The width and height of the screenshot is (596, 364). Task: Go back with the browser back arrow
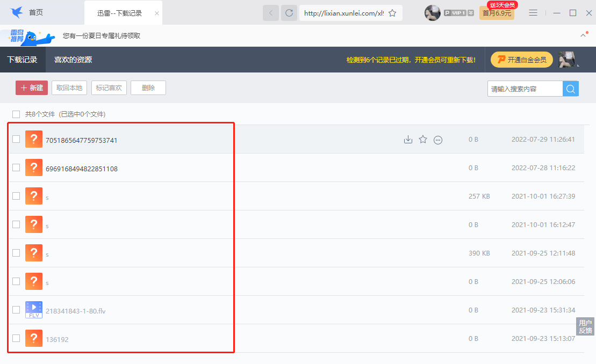(x=271, y=13)
